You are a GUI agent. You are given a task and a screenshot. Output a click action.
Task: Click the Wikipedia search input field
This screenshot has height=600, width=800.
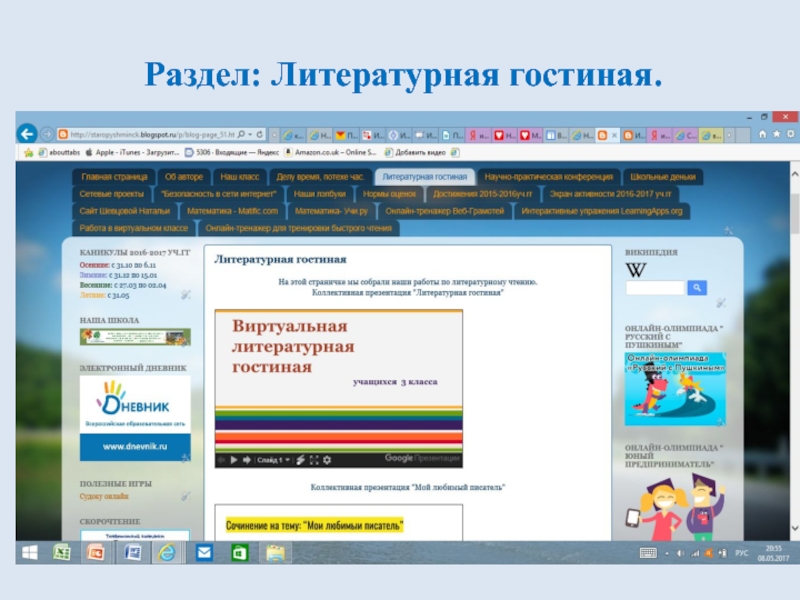click(655, 288)
